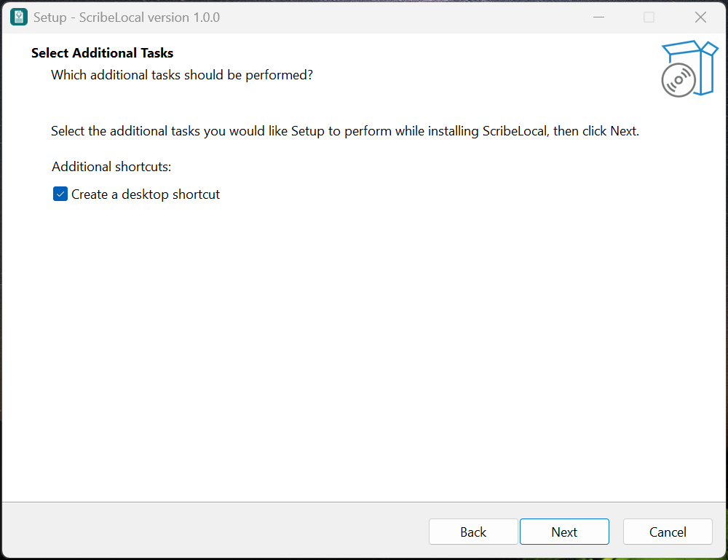Click the "Create a desktop shortcut" label
728x560 pixels.
tap(146, 194)
